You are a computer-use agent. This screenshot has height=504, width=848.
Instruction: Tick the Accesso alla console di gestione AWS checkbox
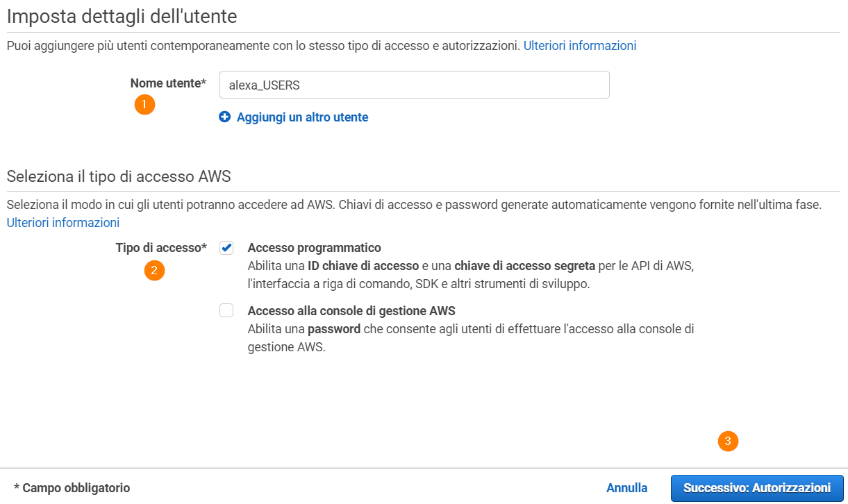pyautogui.click(x=226, y=310)
